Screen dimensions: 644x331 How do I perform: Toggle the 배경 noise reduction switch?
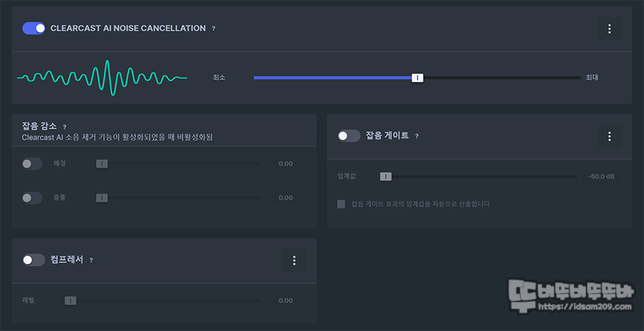[32, 164]
